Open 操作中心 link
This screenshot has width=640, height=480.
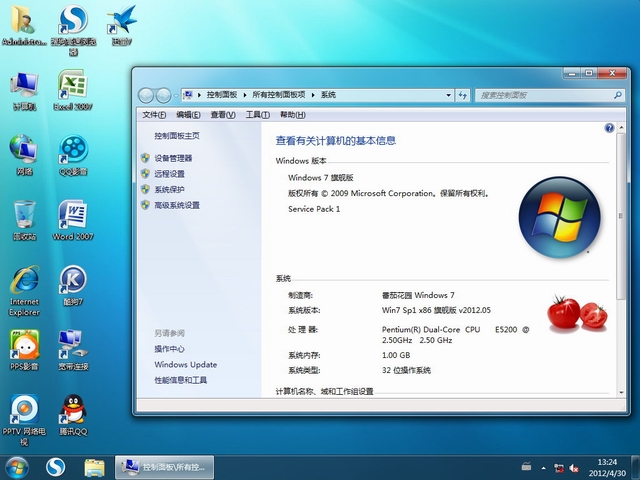pyautogui.click(x=169, y=349)
